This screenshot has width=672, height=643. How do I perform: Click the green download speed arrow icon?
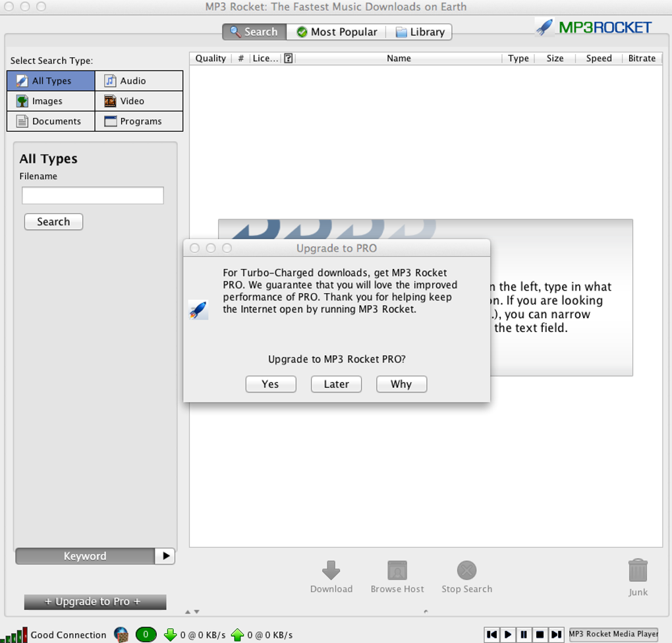171,635
